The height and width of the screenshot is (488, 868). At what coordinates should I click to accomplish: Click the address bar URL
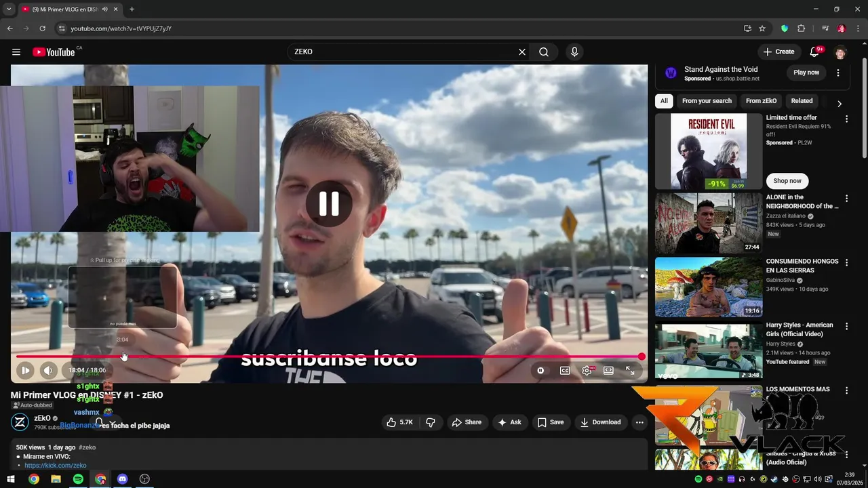click(x=121, y=28)
